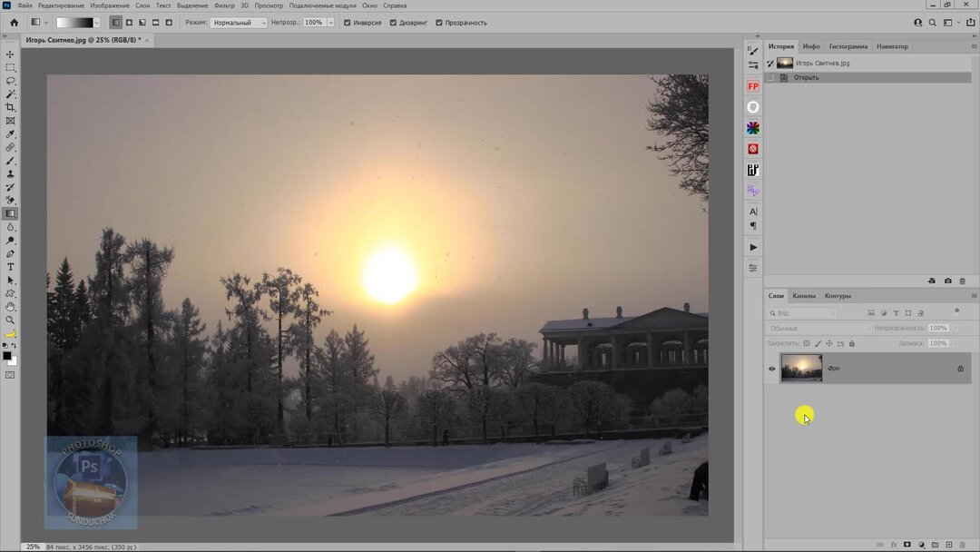Open the red FP plugin panel icon
980x552 pixels.
753,86
